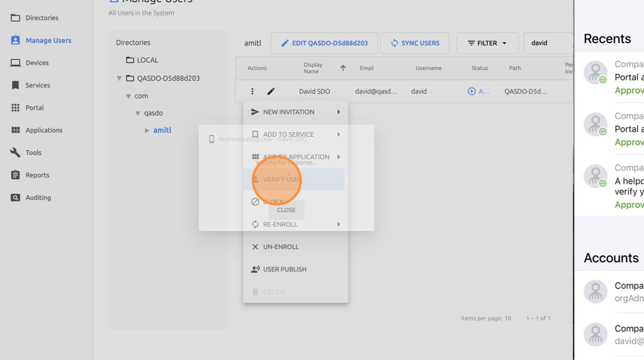Click the Status column header
Screen dimensions: 644x360
[x=480, y=68]
